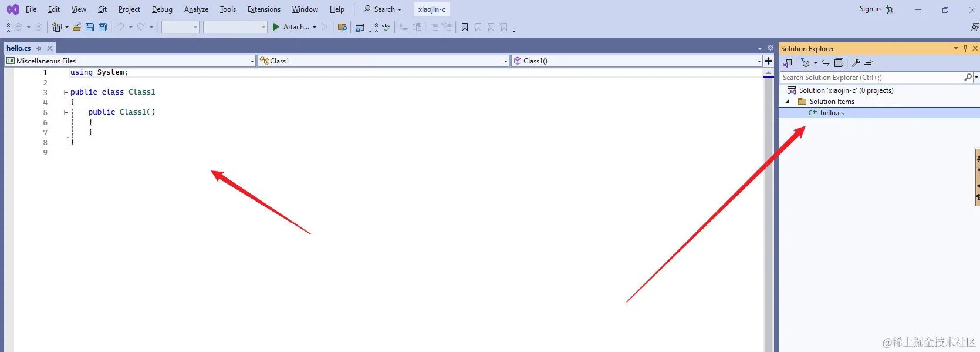This screenshot has height=352, width=980.
Task: Click the Undo arrow icon
Action: 120,27
